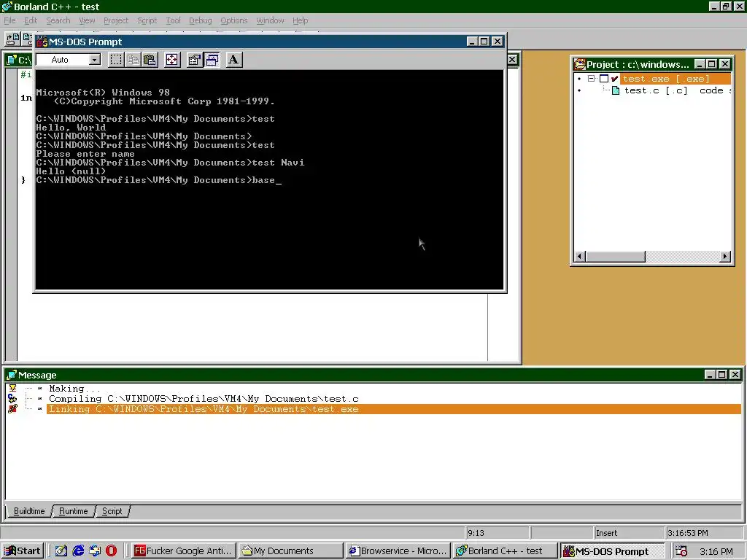Open the Tool menu

(x=173, y=20)
